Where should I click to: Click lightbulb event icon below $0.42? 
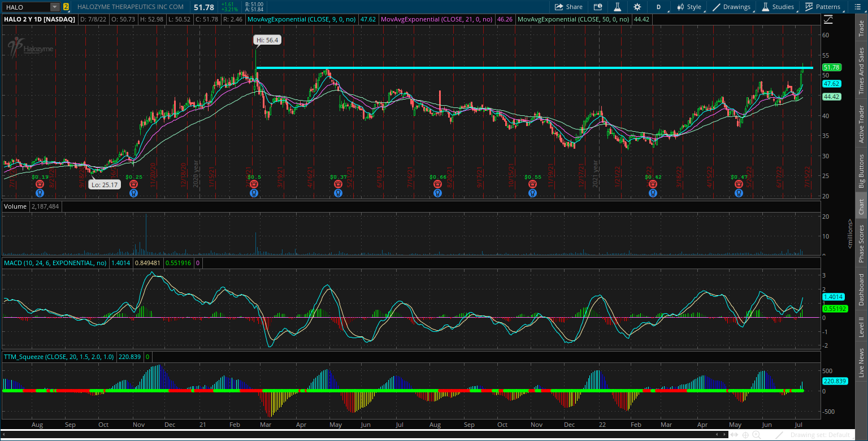(x=653, y=193)
